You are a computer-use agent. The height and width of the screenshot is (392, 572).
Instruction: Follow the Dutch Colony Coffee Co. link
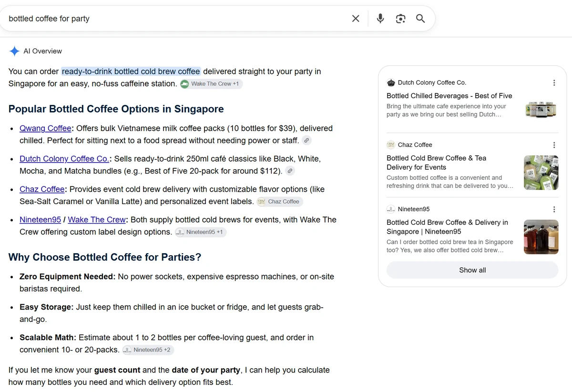tap(64, 159)
